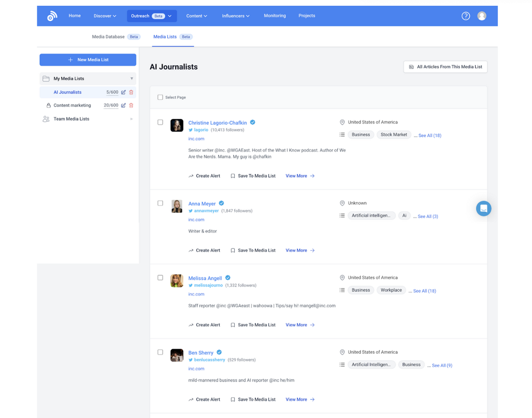Open All Articles From This Media List

point(445,67)
